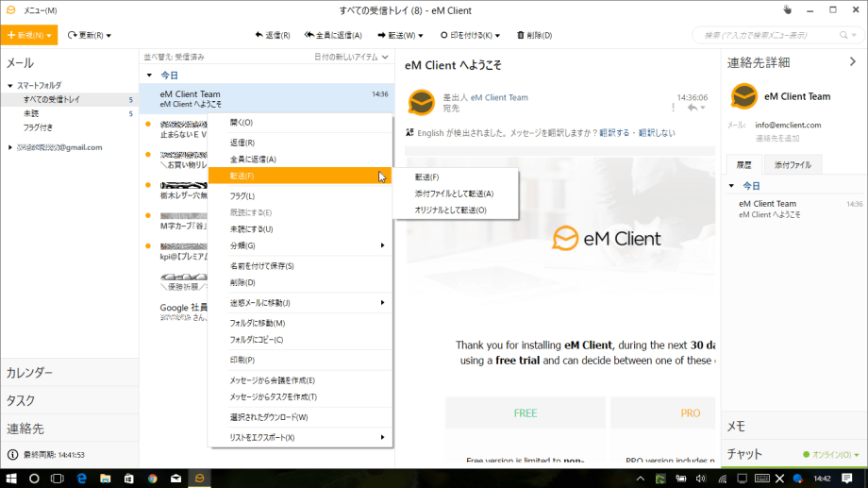Open the 更新(R) dropdown arrow

(108, 36)
